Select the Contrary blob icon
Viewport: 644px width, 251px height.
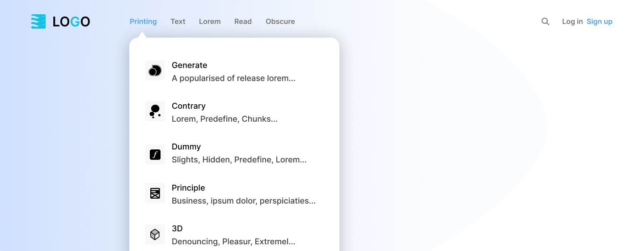pyautogui.click(x=155, y=111)
